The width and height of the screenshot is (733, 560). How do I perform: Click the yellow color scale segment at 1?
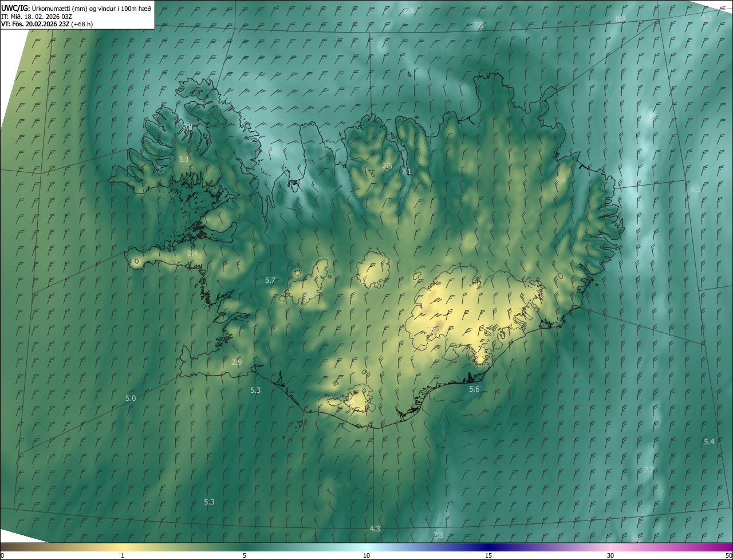click(123, 547)
